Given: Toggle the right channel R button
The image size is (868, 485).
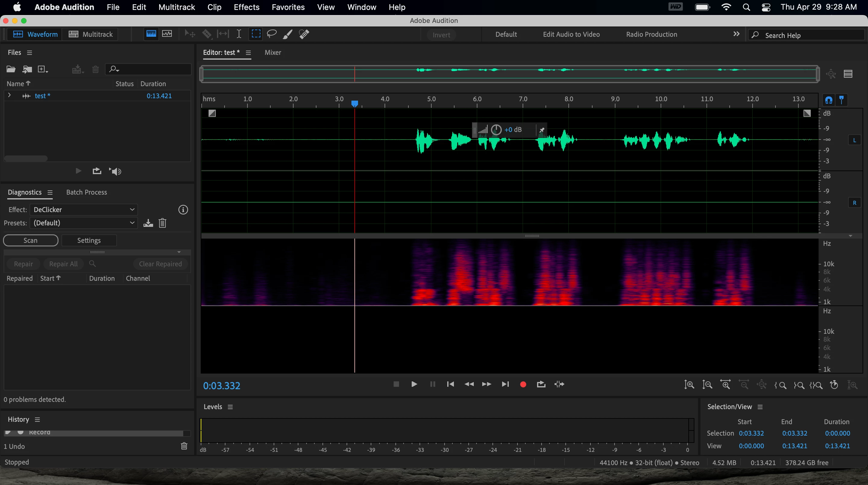Looking at the screenshot, I should click(x=854, y=203).
